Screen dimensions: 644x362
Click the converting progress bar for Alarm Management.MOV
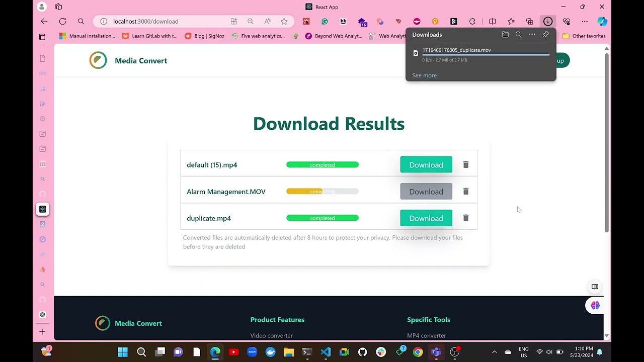[x=323, y=192]
